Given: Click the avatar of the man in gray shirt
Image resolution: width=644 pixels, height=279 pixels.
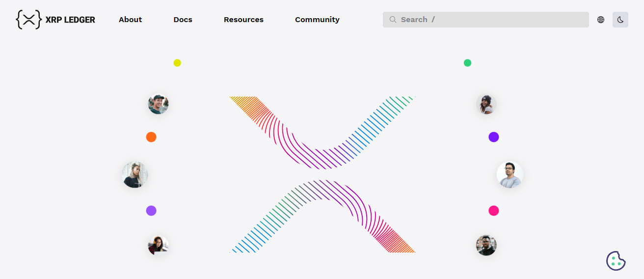Looking at the screenshot, I should 510,175.
